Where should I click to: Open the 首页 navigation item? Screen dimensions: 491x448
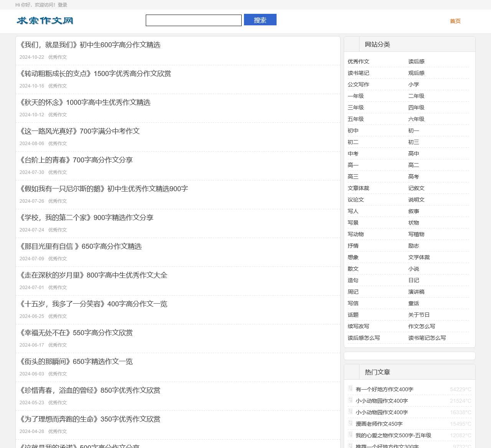(x=455, y=21)
